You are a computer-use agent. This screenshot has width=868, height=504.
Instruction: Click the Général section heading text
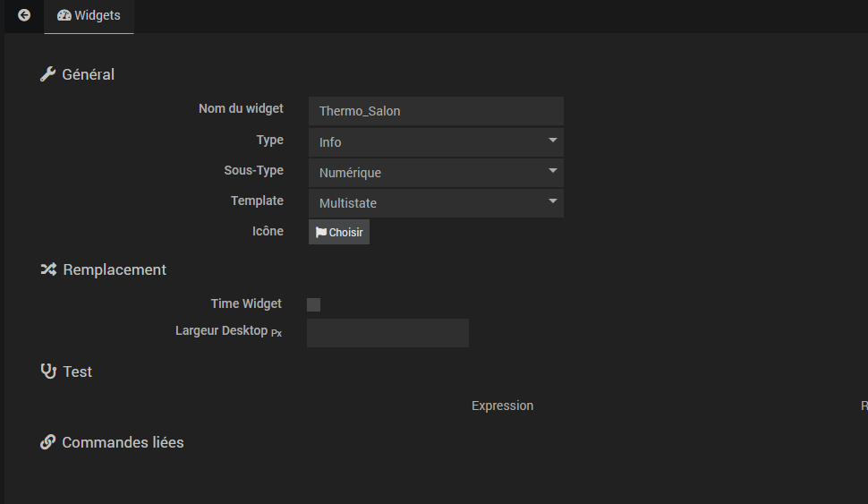[x=88, y=74]
